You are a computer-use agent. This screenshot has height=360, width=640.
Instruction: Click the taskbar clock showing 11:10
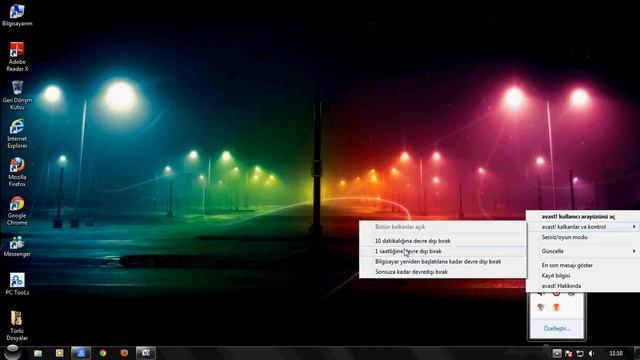[616, 353]
